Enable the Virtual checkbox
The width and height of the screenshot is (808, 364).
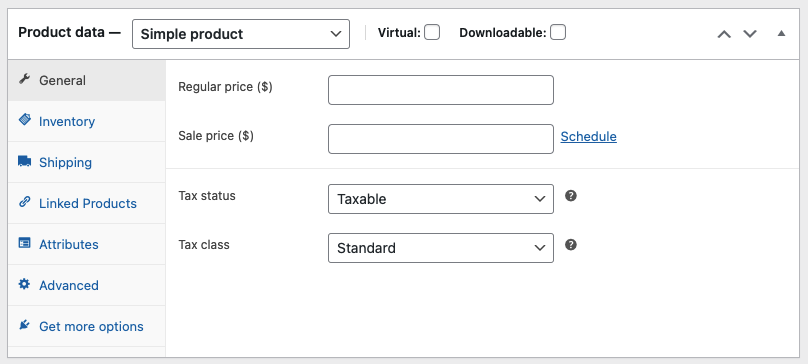(x=432, y=32)
